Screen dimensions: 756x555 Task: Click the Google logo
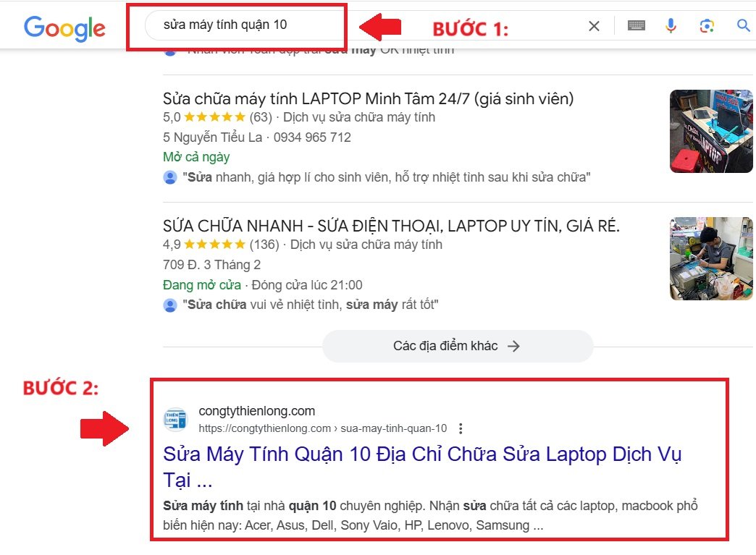[64, 28]
